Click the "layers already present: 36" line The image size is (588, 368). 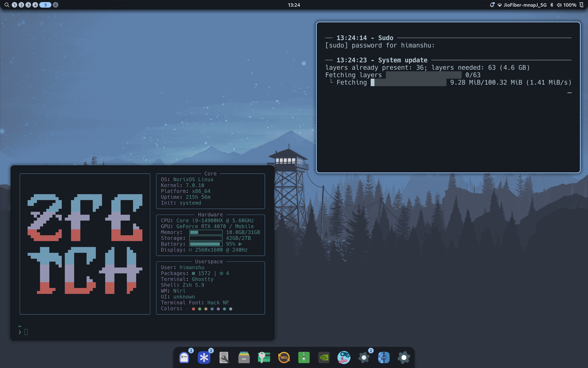pyautogui.click(x=427, y=68)
